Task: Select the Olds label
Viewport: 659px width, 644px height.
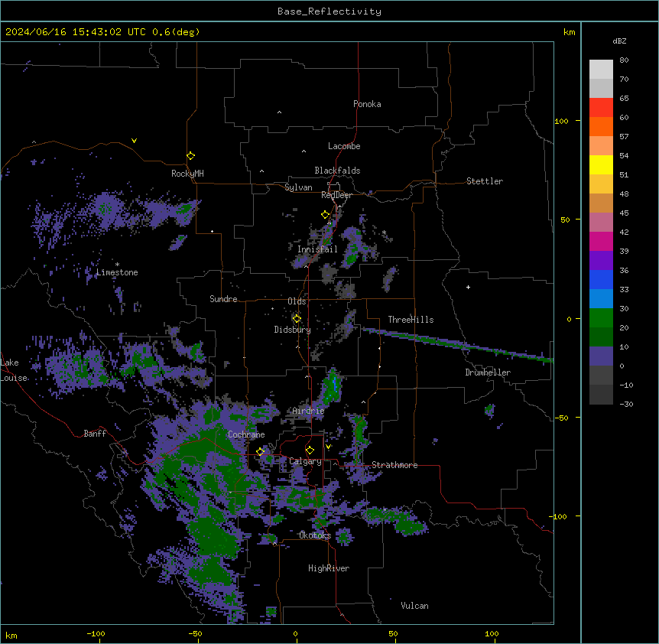Action: [x=297, y=301]
